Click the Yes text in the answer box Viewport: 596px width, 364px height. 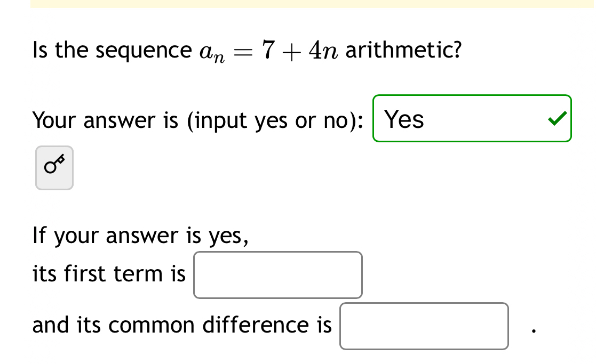pyautogui.click(x=404, y=119)
